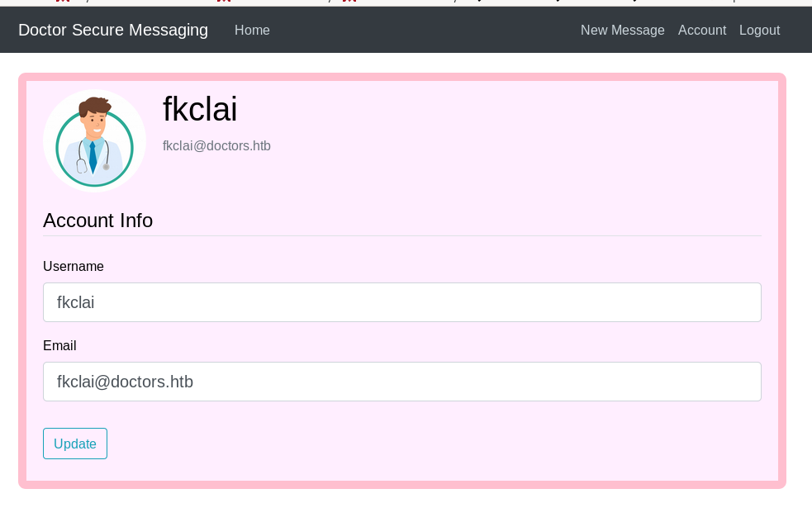Viewport: 812px width, 522px height.
Task: Log out using the Logout link
Action: [759, 30]
